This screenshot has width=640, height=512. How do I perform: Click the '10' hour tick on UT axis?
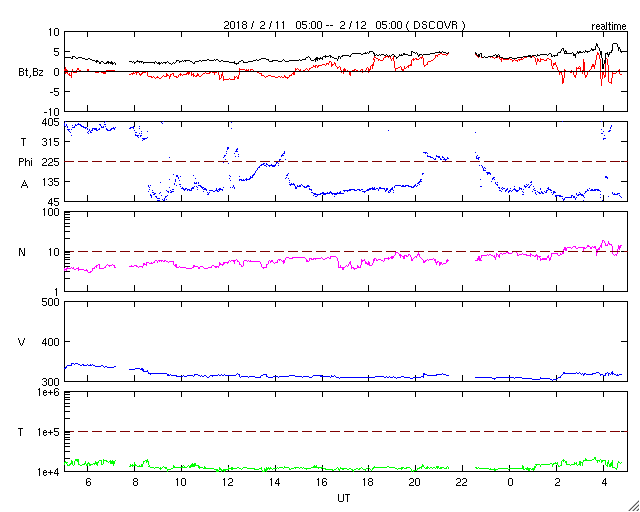point(181,481)
